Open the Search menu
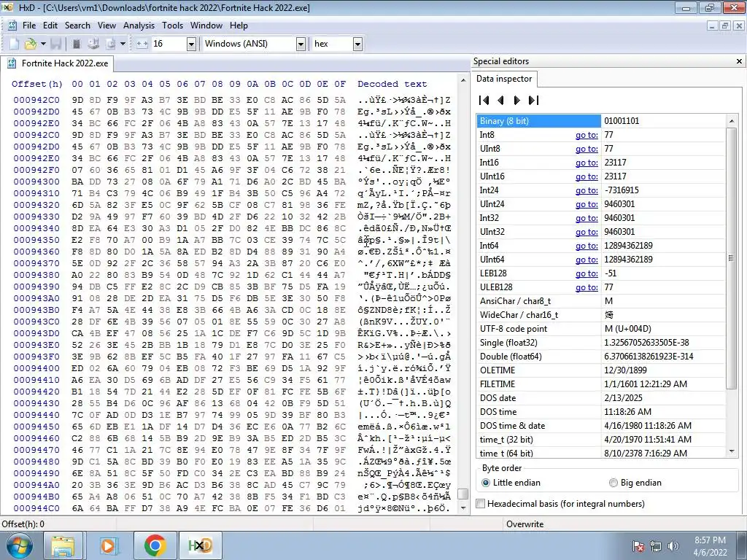 [x=77, y=26]
